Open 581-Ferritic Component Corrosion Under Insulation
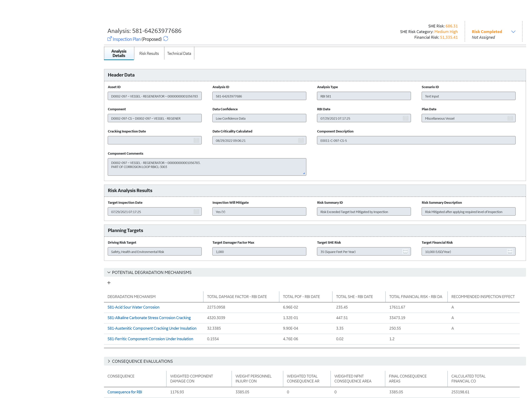 click(x=150, y=339)
